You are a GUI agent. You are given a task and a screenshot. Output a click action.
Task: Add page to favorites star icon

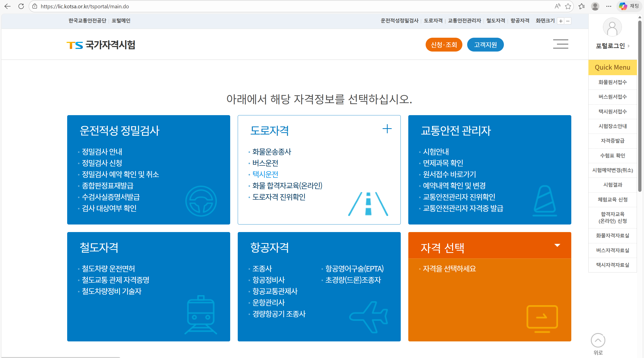(568, 6)
